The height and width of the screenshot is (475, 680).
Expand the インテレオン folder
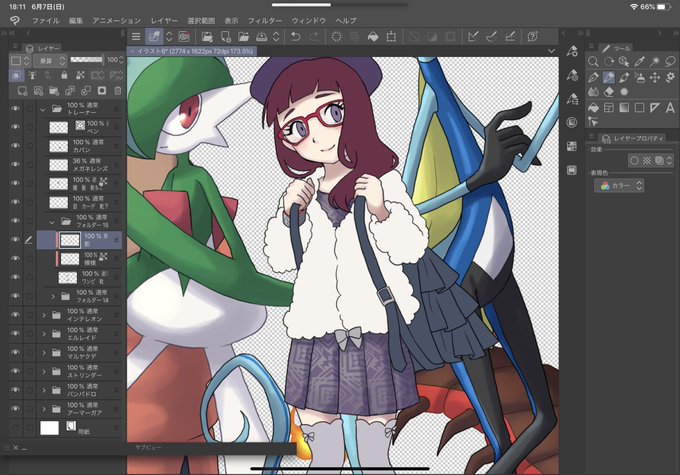44,315
